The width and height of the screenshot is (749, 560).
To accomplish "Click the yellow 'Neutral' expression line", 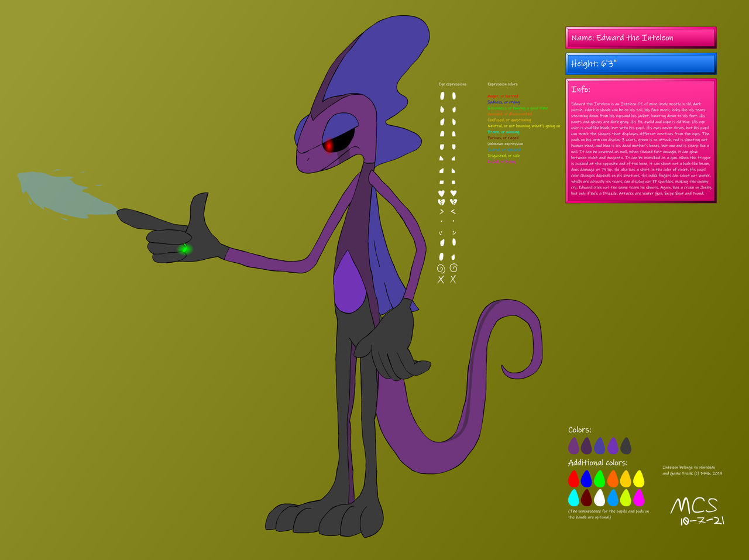I will click(x=524, y=126).
